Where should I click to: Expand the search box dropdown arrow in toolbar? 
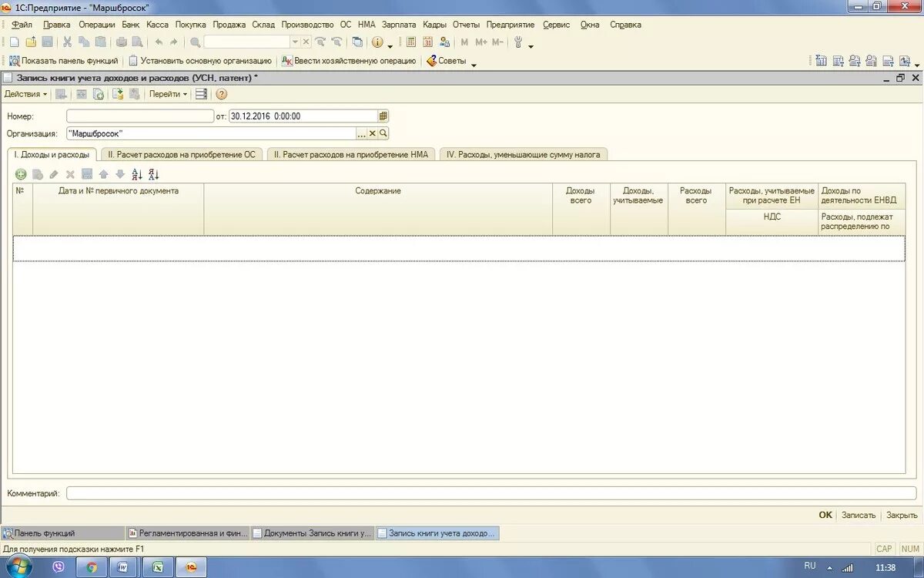click(x=295, y=42)
